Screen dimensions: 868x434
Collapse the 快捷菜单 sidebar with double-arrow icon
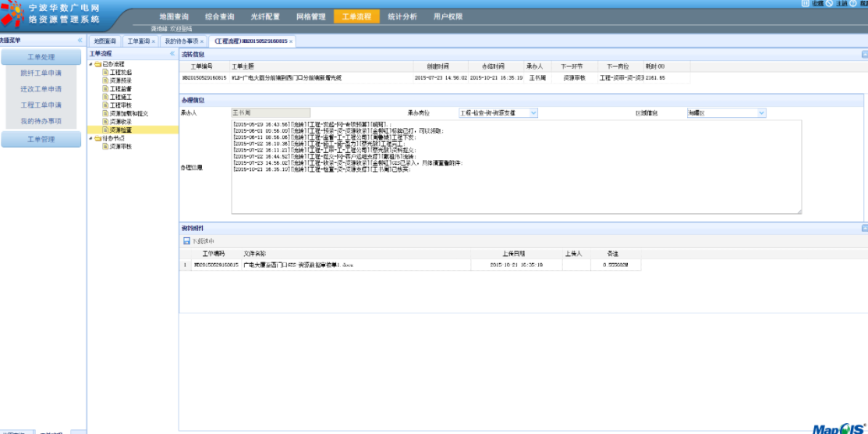pyautogui.click(x=80, y=40)
